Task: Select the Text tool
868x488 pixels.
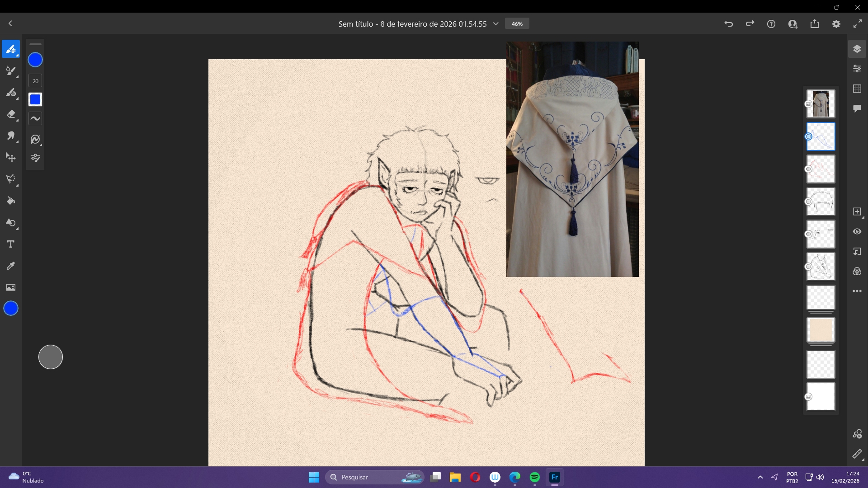Action: [x=11, y=244]
